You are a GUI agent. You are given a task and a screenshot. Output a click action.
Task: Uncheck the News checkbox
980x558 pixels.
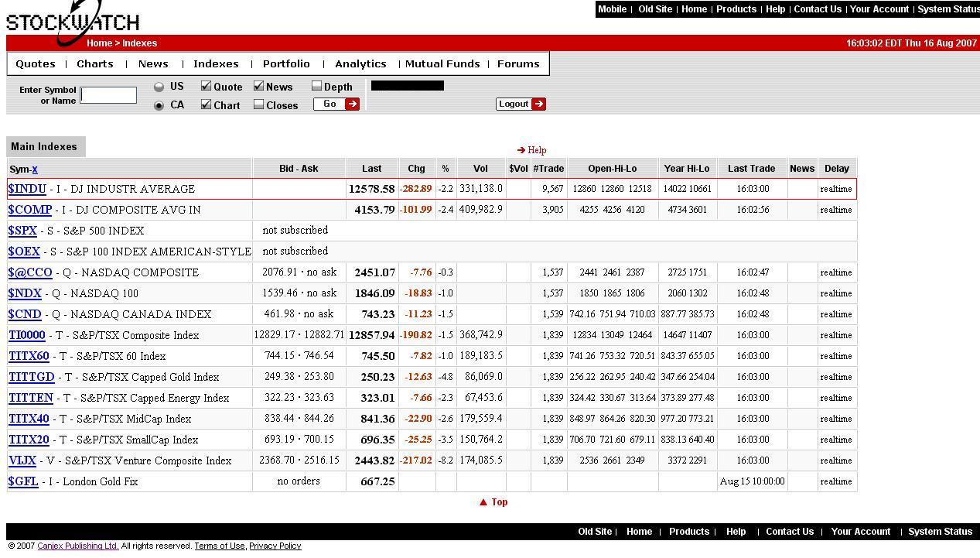pyautogui.click(x=258, y=86)
